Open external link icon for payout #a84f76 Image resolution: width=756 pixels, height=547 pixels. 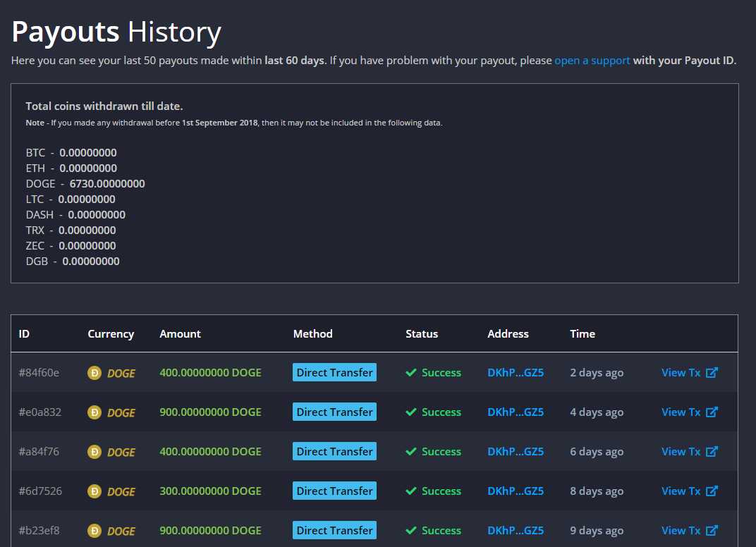pyautogui.click(x=712, y=452)
